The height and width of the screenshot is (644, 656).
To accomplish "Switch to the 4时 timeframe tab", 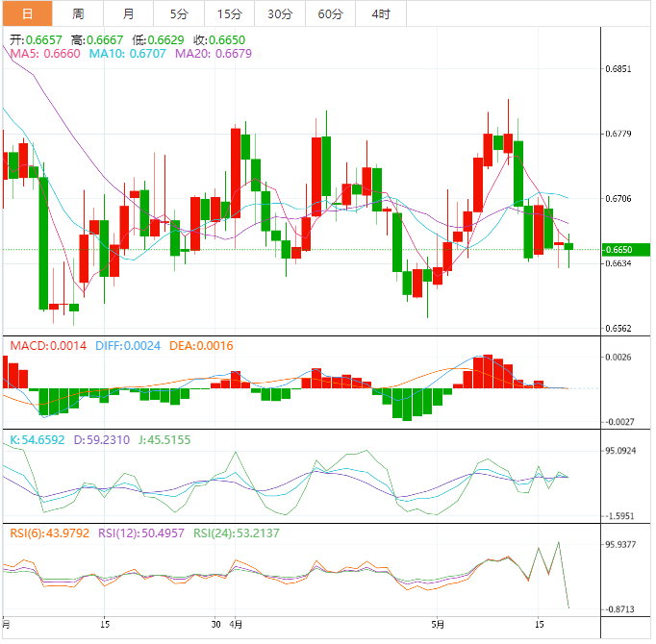I will pos(380,13).
